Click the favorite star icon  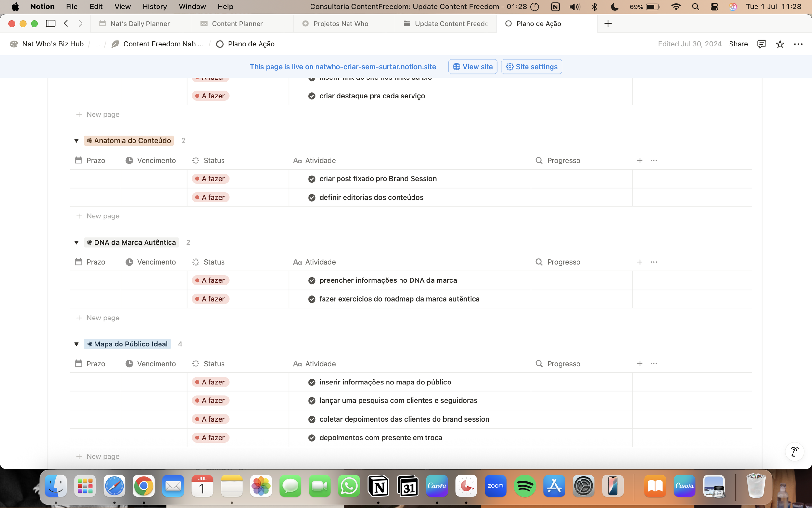(x=780, y=44)
